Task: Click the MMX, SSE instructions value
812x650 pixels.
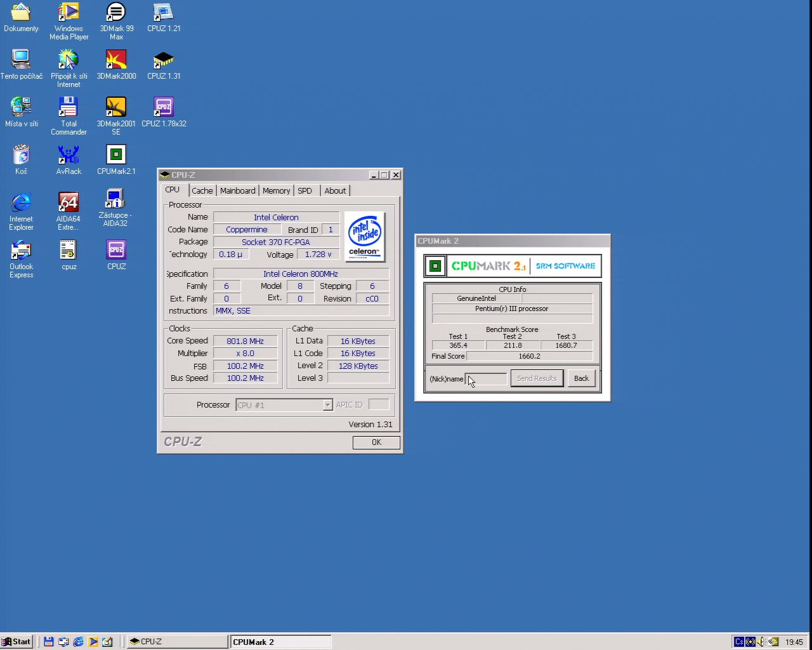Action: click(301, 311)
